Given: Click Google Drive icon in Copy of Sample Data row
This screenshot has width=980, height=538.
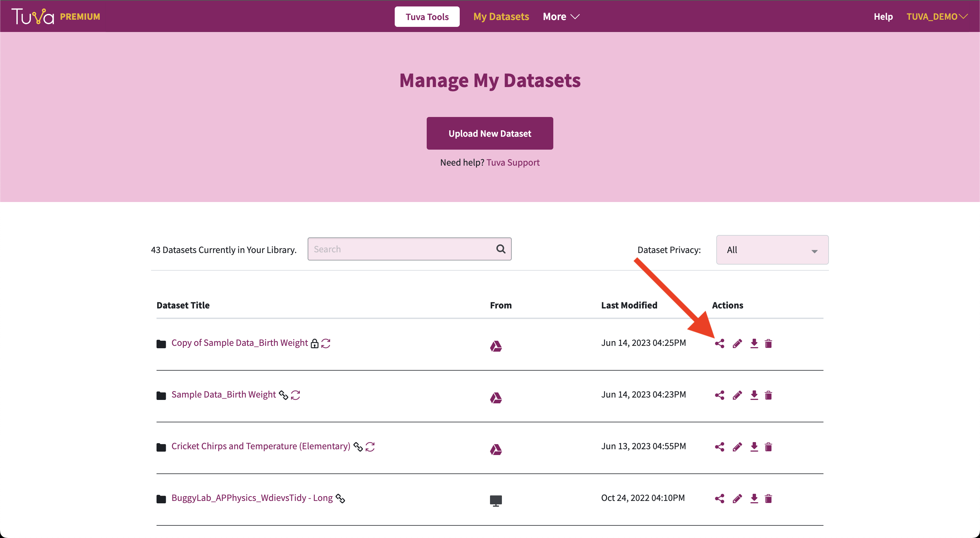Looking at the screenshot, I should click(x=496, y=346).
